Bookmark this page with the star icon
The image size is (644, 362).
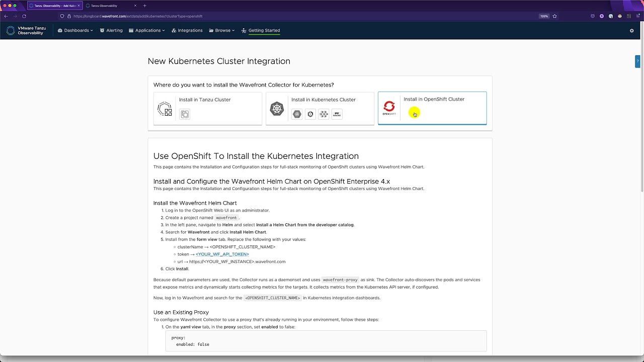click(555, 16)
